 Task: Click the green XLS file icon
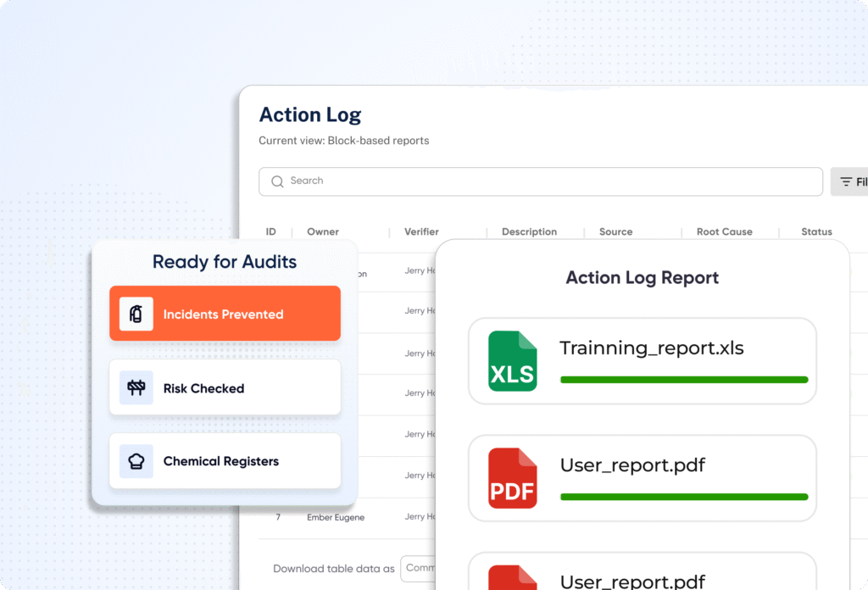(512, 361)
